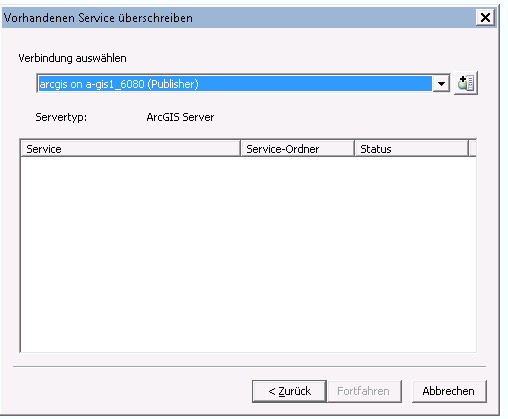
Task: Click the Verbindung auswählen label
Action: click(72, 58)
